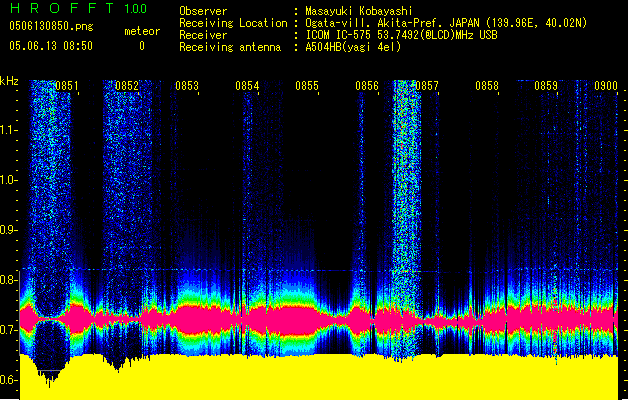The width and height of the screenshot is (629, 400).
Task: Click the Ogata-vill. Akita-Pref. JAPAN location text
Action: (446, 23)
